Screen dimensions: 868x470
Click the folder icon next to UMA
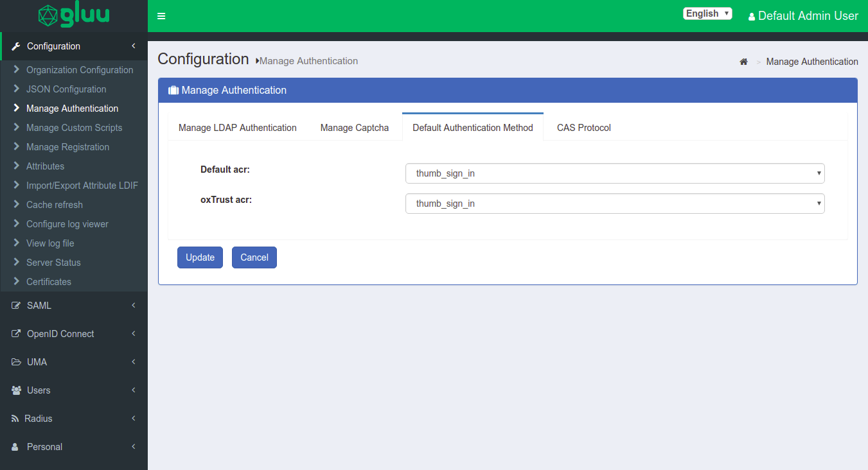pos(16,361)
